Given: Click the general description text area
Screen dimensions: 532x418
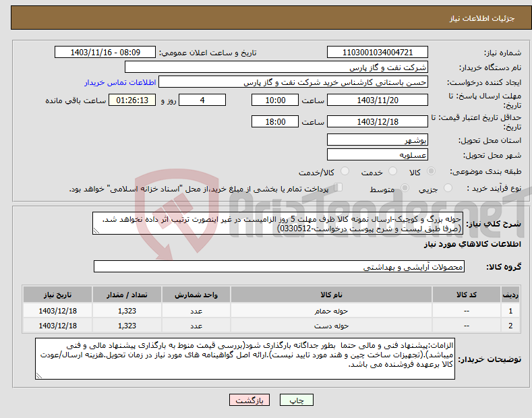Looking at the screenshot, I should (278, 223).
